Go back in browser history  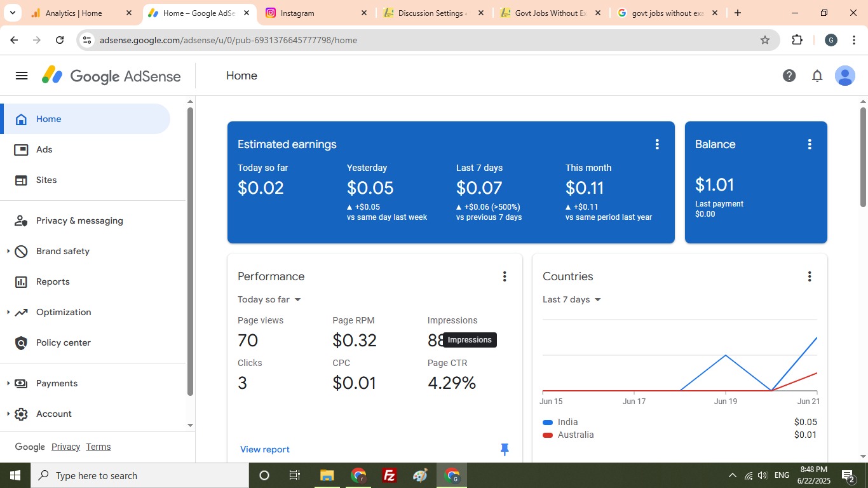pyautogui.click(x=14, y=40)
